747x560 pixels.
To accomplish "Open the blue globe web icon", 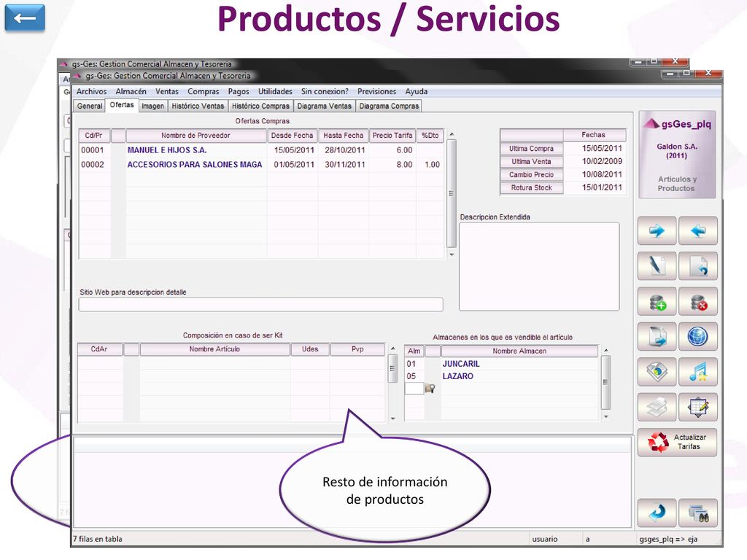I will [698, 336].
